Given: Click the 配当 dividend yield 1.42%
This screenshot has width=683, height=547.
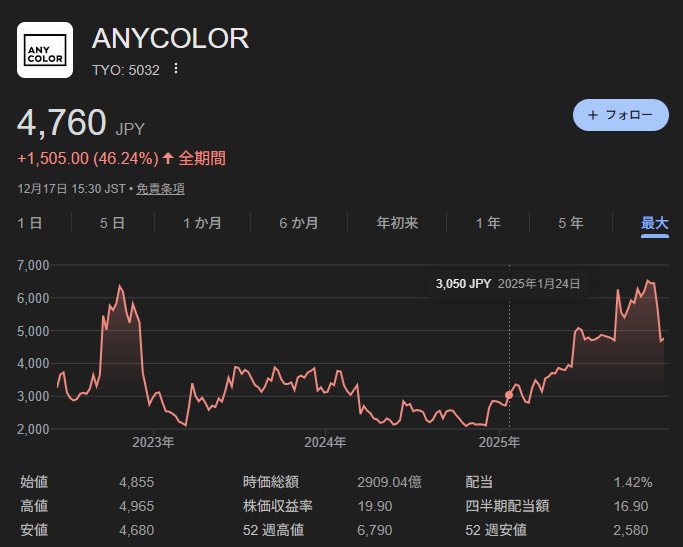Looking at the screenshot, I should (632, 482).
